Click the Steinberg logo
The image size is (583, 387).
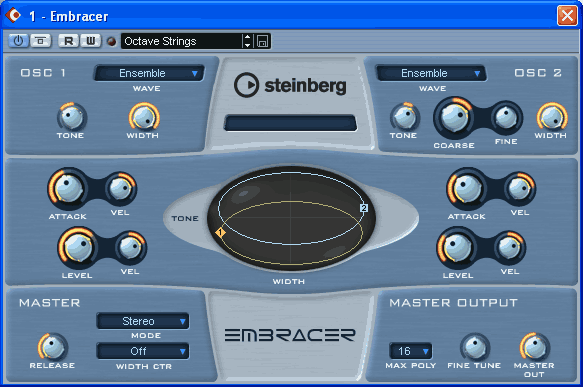pos(290,86)
